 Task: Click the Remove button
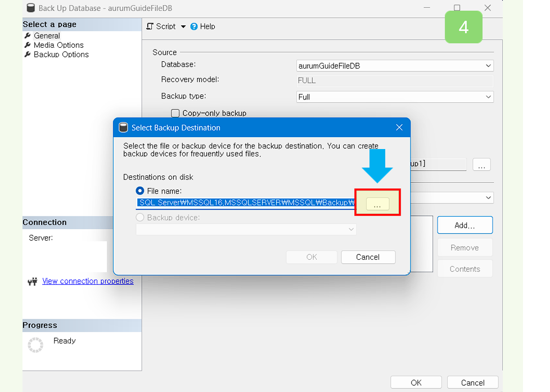tap(465, 248)
